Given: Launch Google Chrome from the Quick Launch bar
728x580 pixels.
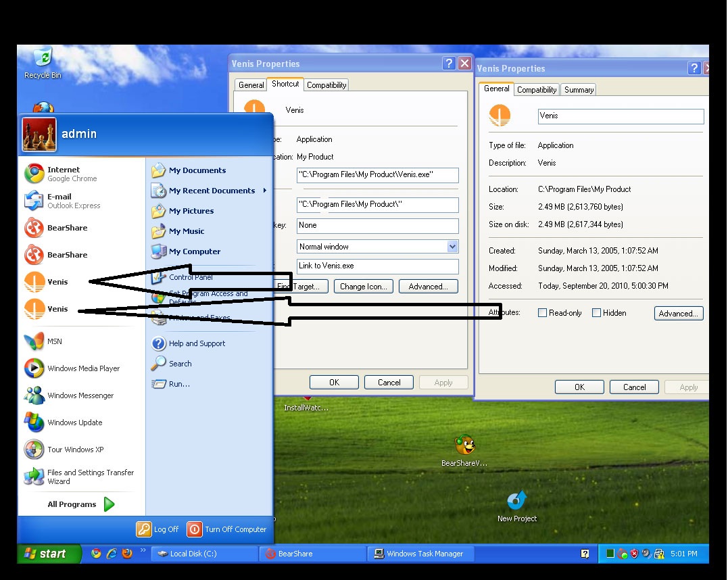Looking at the screenshot, I should [x=96, y=553].
